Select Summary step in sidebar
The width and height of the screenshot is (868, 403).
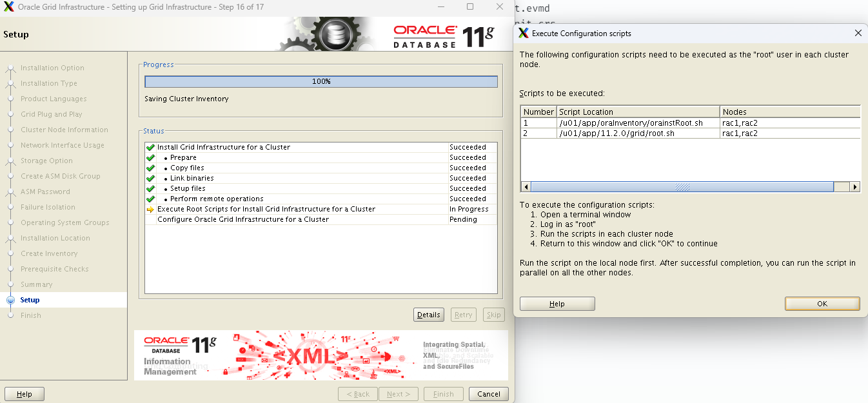[x=37, y=284]
